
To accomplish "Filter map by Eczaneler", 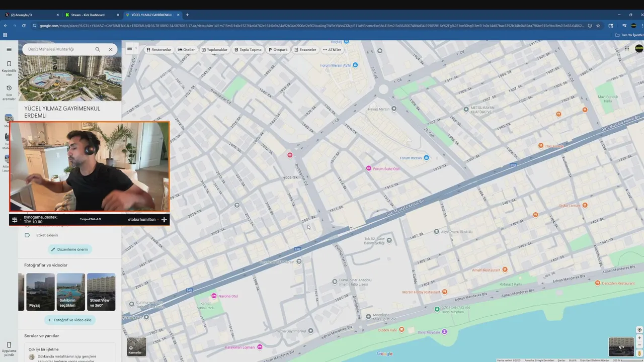I will click(x=305, y=50).
